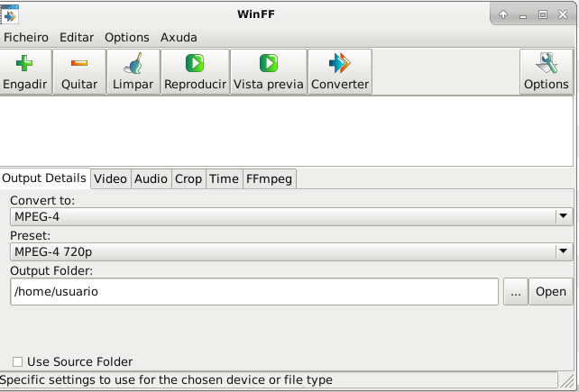Screen dimensions: 579x392
Task: Open the Axuda help menu
Action: click(179, 38)
